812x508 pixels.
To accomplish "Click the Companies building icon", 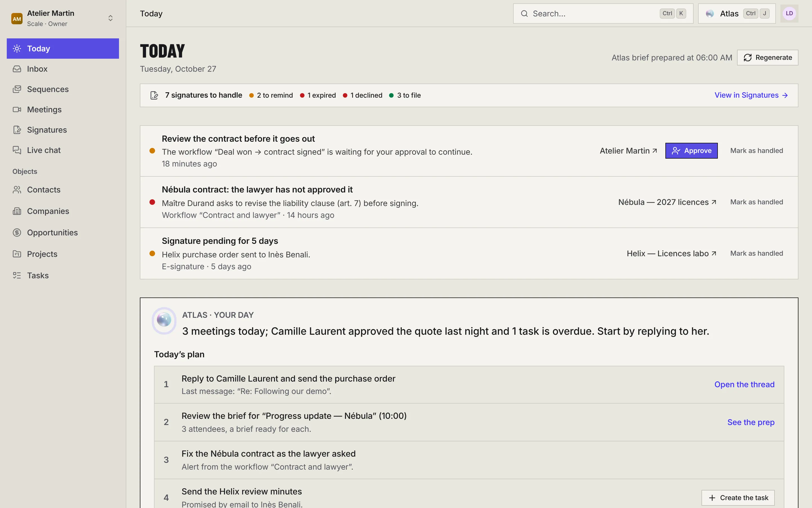I will [17, 211].
